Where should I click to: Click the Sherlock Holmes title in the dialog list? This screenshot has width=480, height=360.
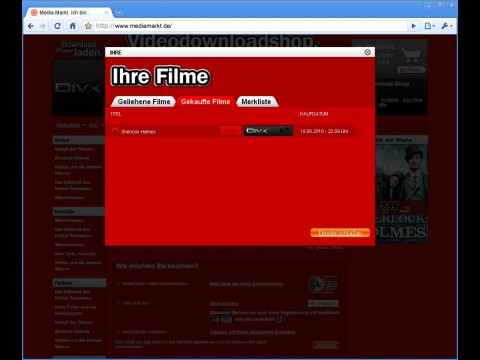[x=138, y=132]
